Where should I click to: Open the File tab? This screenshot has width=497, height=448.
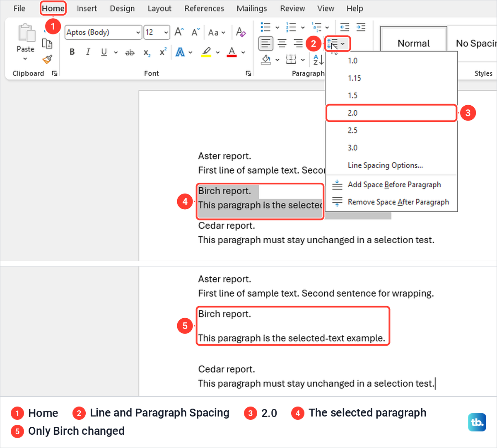coord(19,8)
